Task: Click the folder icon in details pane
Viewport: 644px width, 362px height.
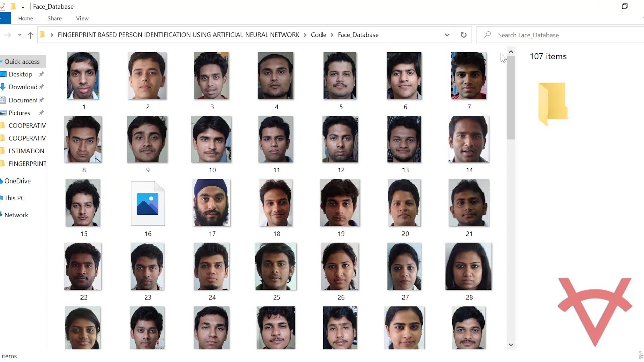Action: tap(552, 104)
